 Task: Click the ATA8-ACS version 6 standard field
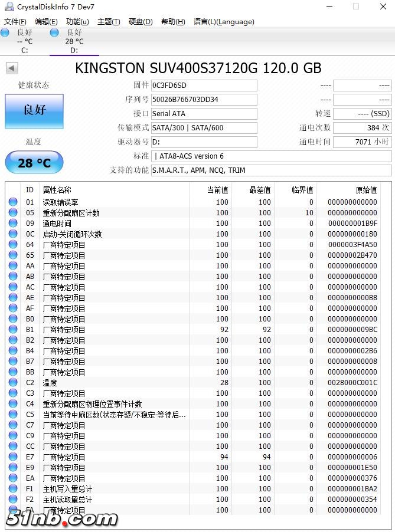271,156
